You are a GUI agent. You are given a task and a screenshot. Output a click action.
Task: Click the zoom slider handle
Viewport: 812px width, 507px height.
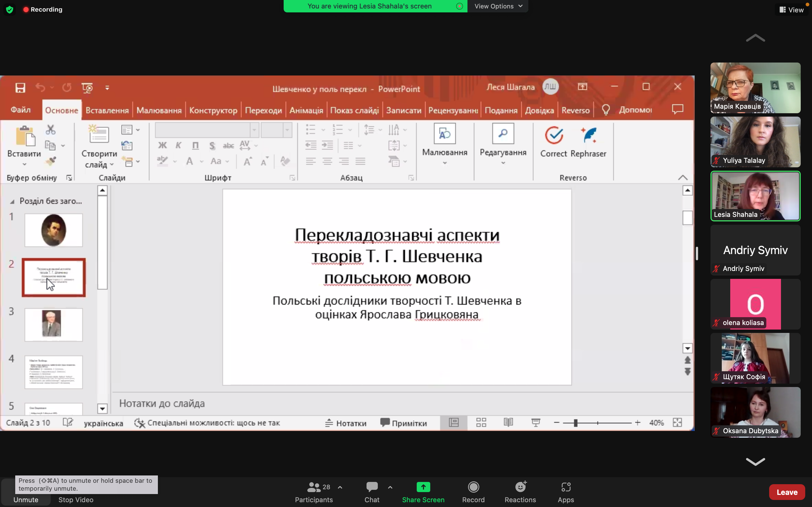[x=575, y=423]
